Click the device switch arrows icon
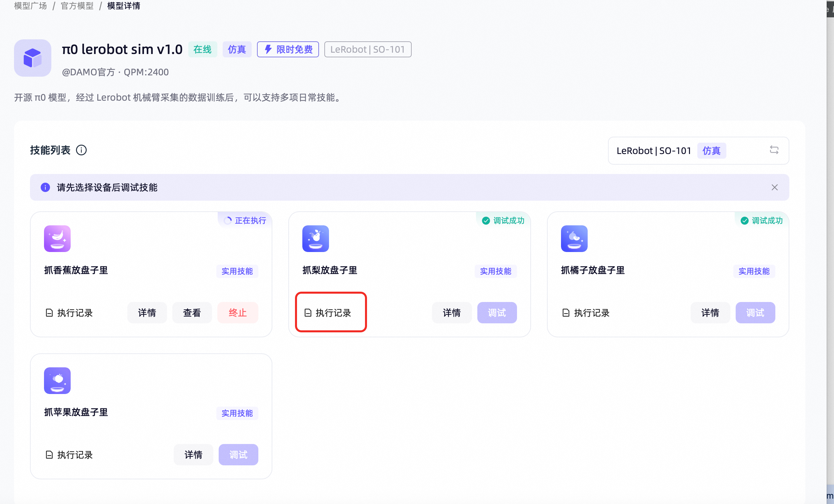The image size is (834, 504). [x=774, y=150]
